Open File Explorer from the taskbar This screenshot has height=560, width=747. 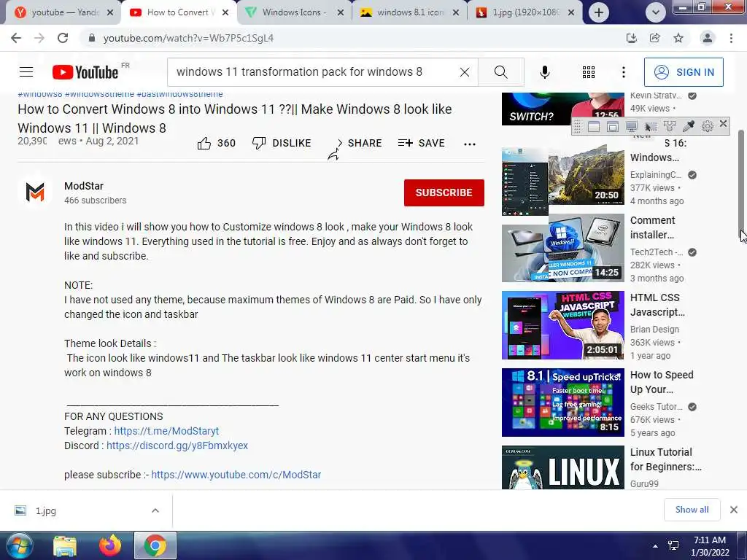click(x=65, y=545)
